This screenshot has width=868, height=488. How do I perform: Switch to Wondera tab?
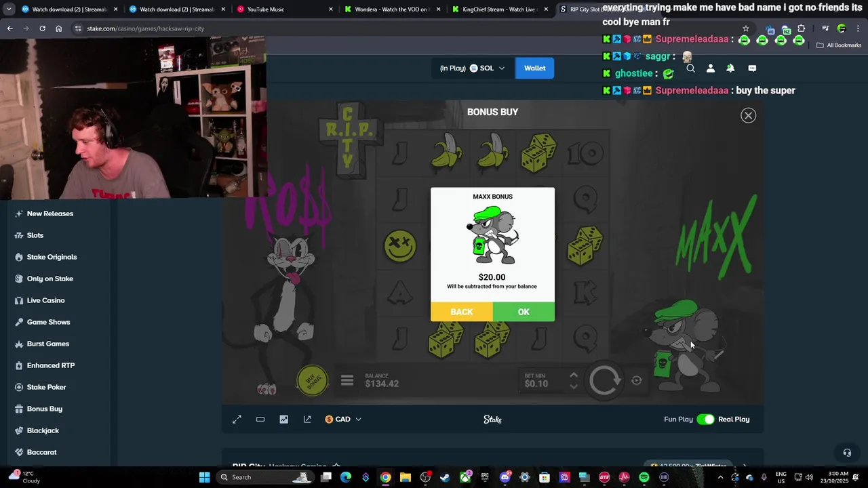[392, 9]
